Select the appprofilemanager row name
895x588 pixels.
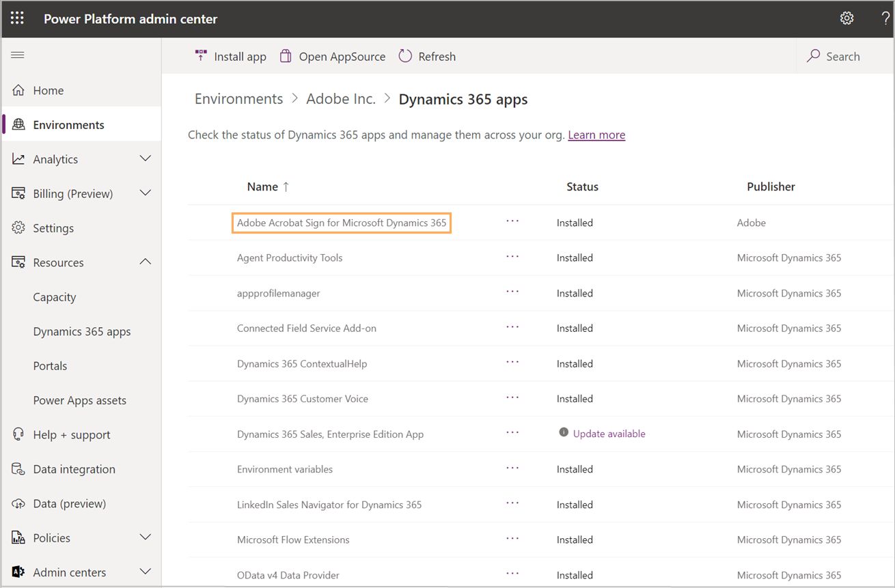279,293
